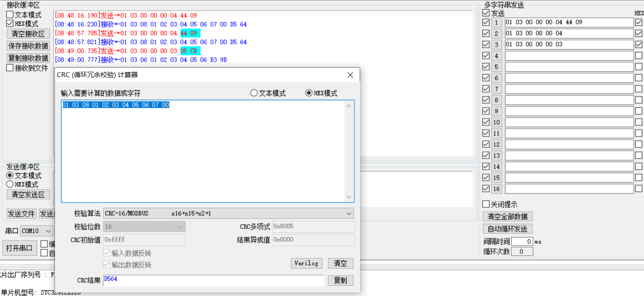Click the sent log line at 08:48:57.785

(x=128, y=33)
